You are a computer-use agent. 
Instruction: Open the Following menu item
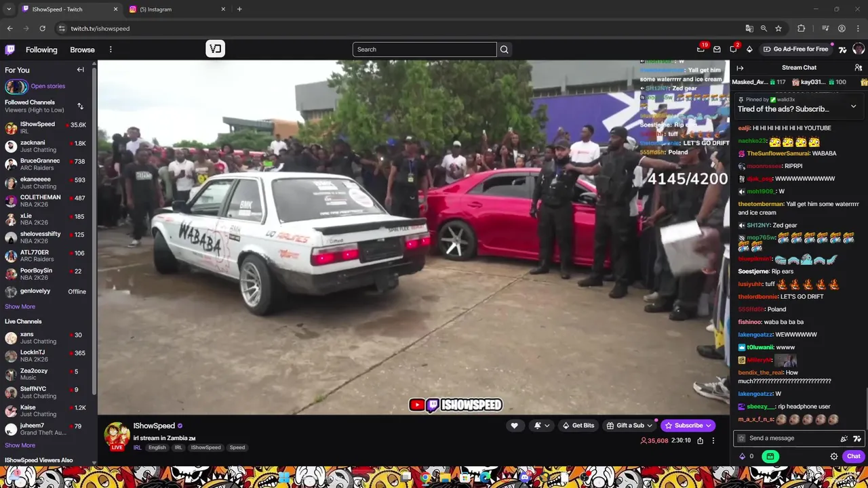pyautogui.click(x=41, y=49)
